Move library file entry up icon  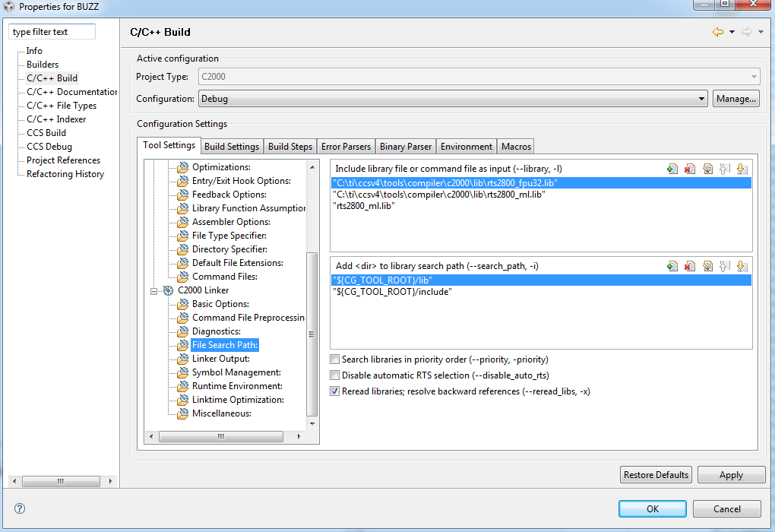tap(724, 169)
